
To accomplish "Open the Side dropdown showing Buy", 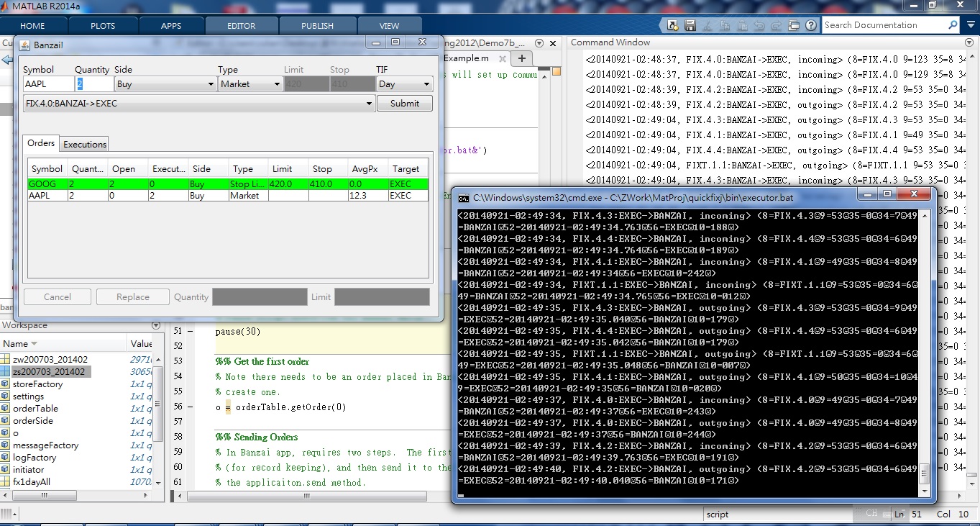I will pyautogui.click(x=165, y=84).
